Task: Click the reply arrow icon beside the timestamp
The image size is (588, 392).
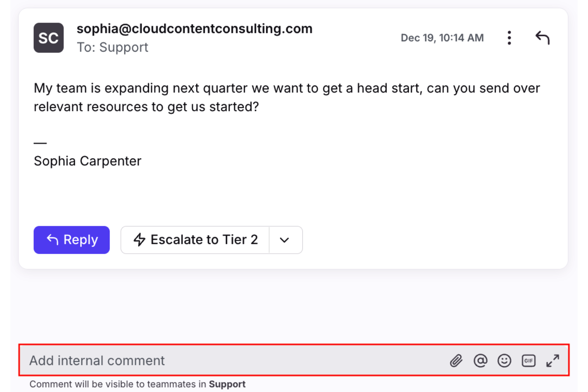Action: (x=542, y=38)
